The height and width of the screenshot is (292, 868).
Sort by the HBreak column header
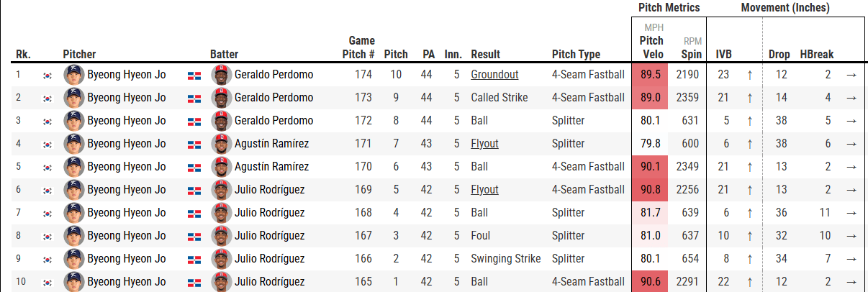pyautogui.click(x=816, y=54)
